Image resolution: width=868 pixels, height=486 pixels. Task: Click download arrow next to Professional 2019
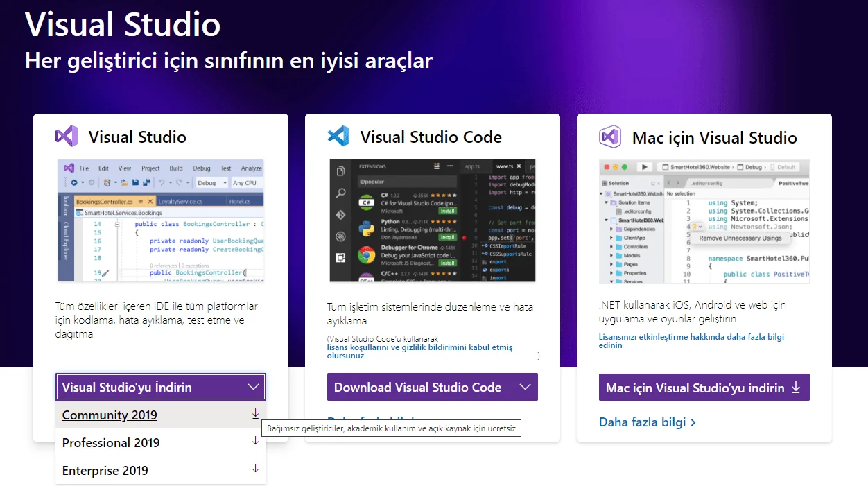[x=255, y=442]
